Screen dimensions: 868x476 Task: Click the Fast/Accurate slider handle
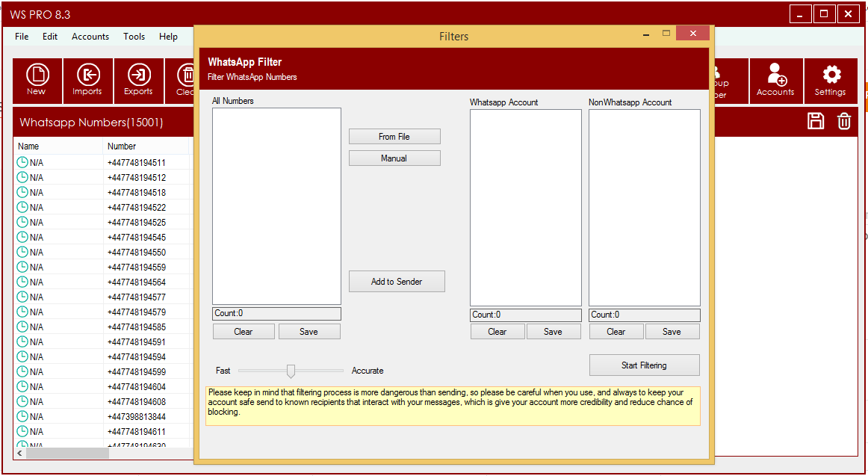pyautogui.click(x=291, y=371)
